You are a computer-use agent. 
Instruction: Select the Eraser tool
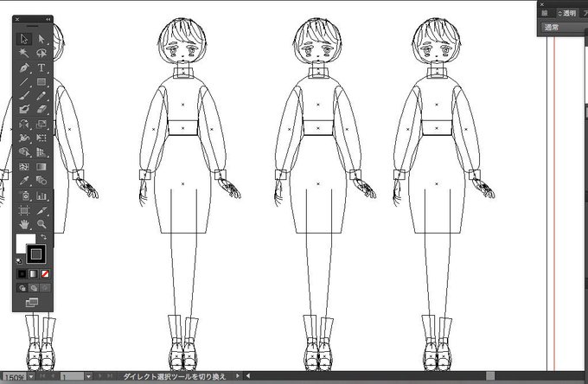click(42, 109)
